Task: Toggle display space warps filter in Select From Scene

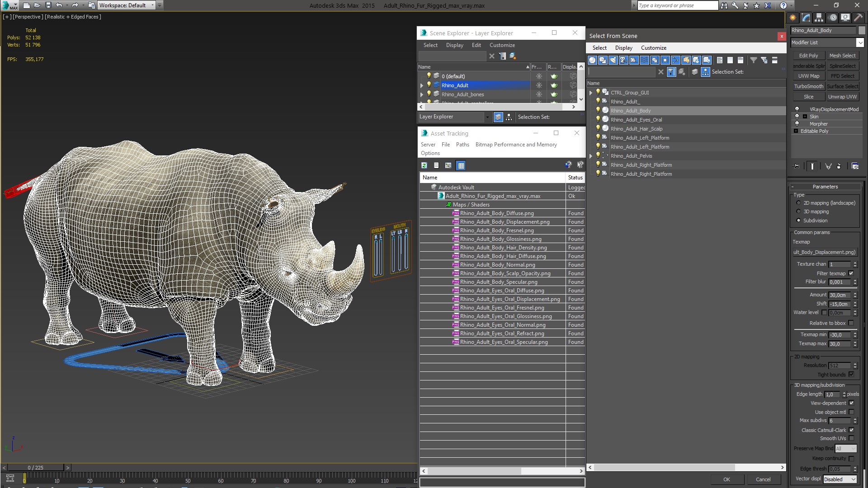Action: 644,60
